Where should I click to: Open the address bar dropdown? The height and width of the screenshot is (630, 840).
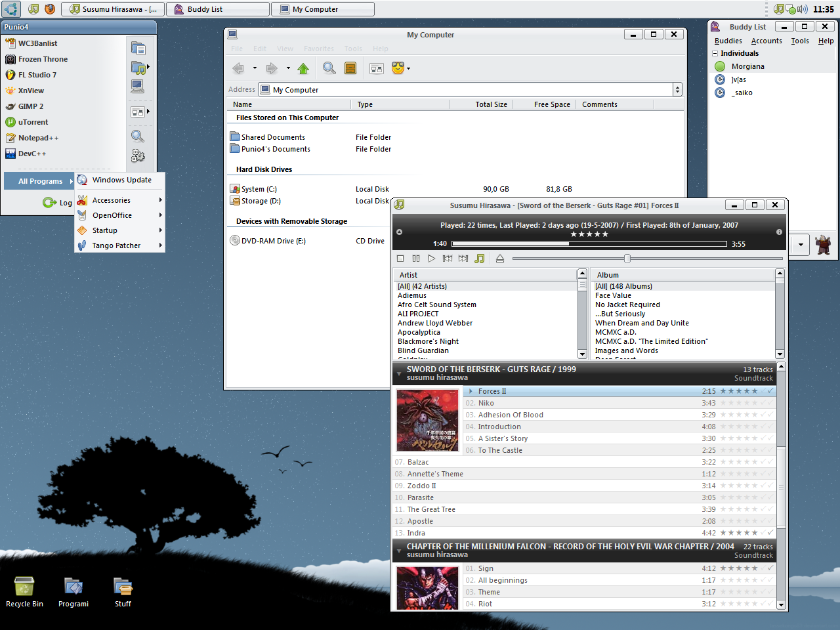click(677, 90)
